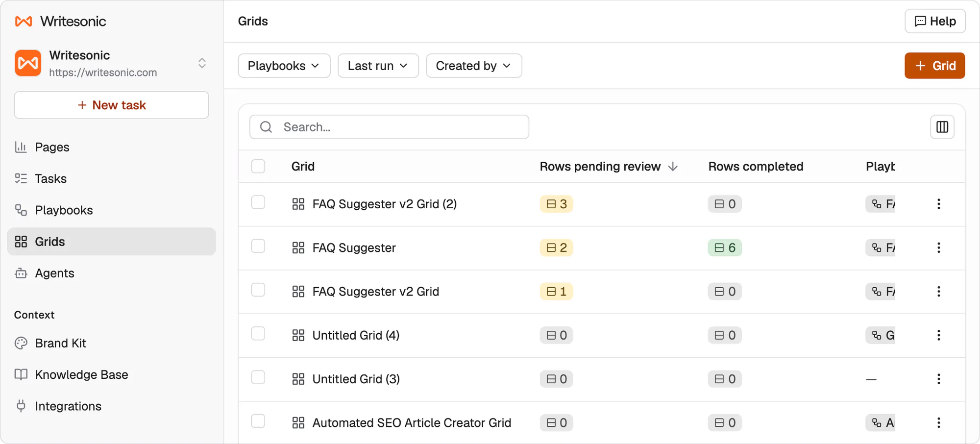Check the FAQ Suggester v2 Grid row checkbox
The height and width of the screenshot is (444, 980).
258,290
